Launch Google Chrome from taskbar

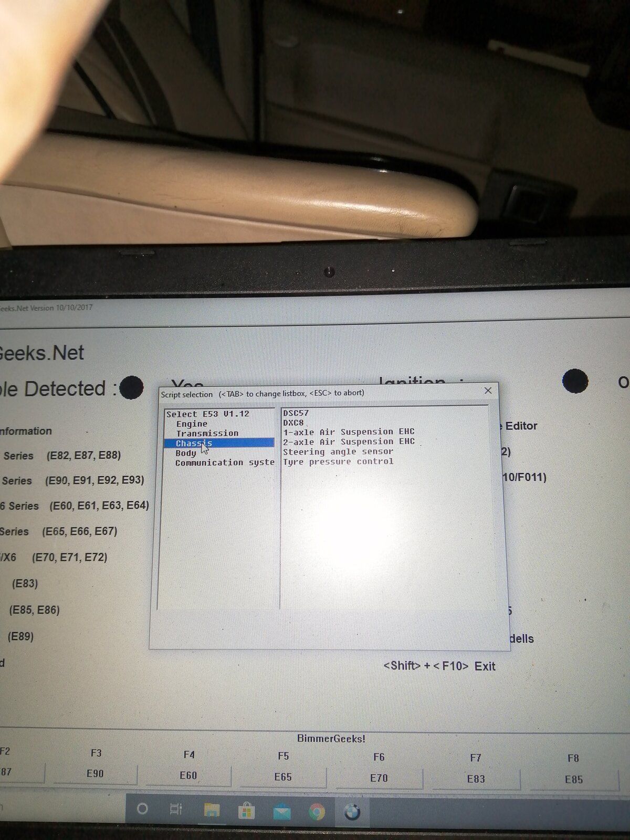coord(317,812)
